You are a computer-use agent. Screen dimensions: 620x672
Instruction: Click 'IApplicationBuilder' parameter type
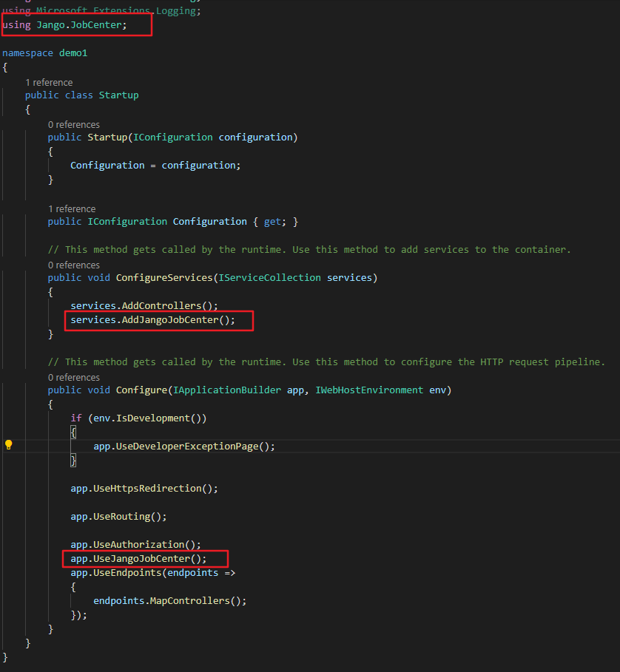point(227,390)
